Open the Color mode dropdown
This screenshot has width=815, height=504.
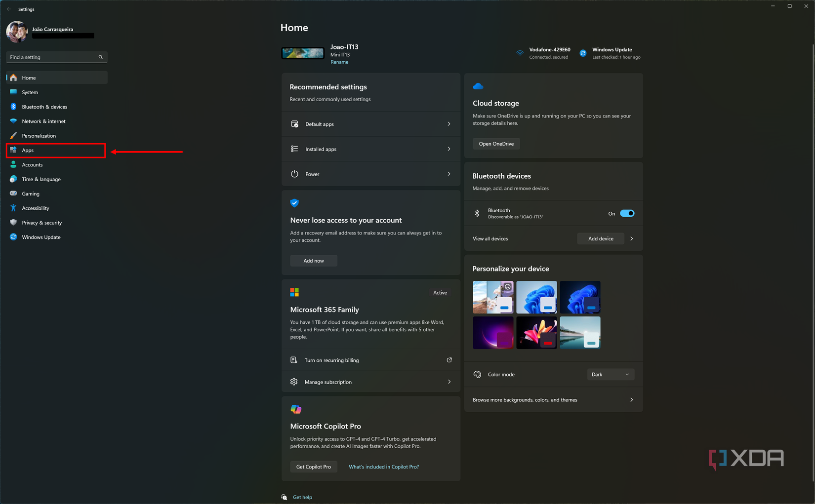point(611,374)
